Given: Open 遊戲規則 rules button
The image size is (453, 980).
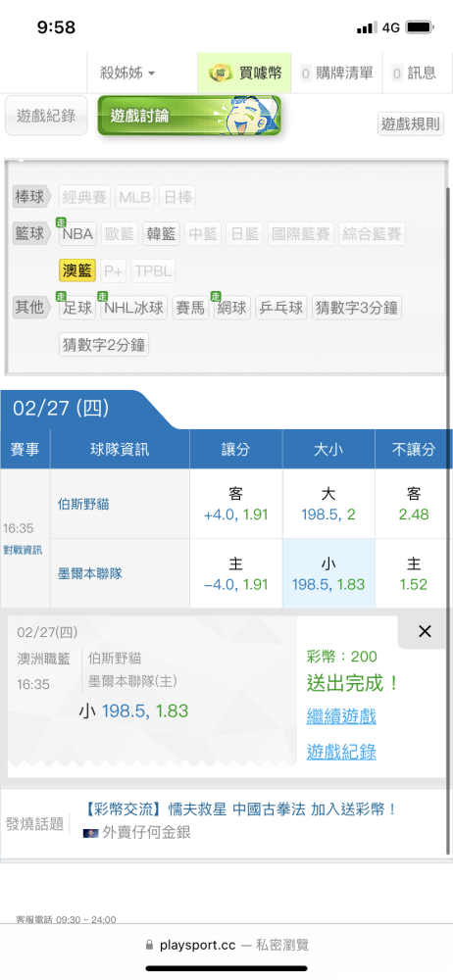Looking at the screenshot, I should pos(411,123).
